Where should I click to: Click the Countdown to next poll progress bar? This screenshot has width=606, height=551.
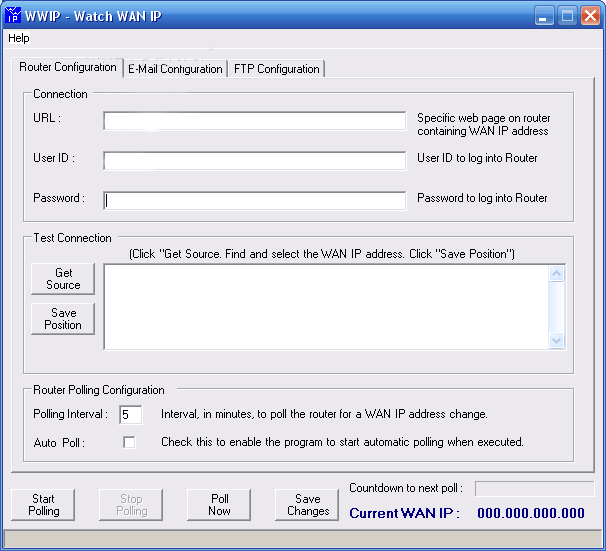pos(535,489)
